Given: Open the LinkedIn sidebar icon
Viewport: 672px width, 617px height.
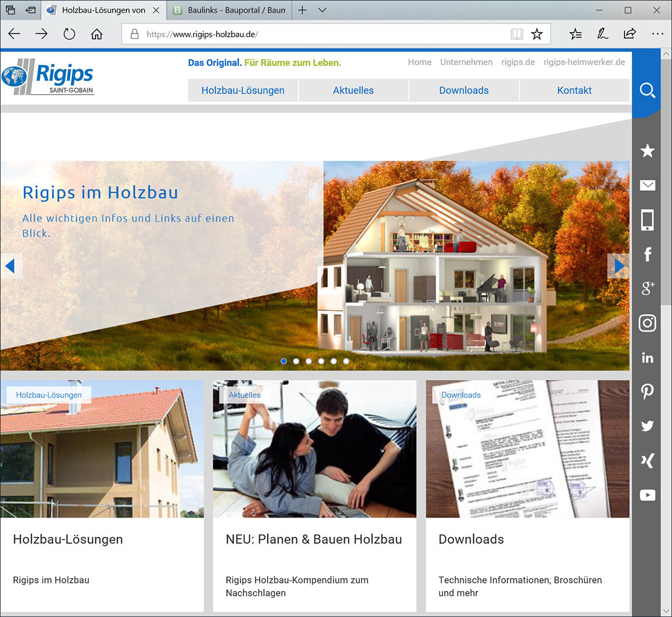Looking at the screenshot, I should click(x=647, y=357).
